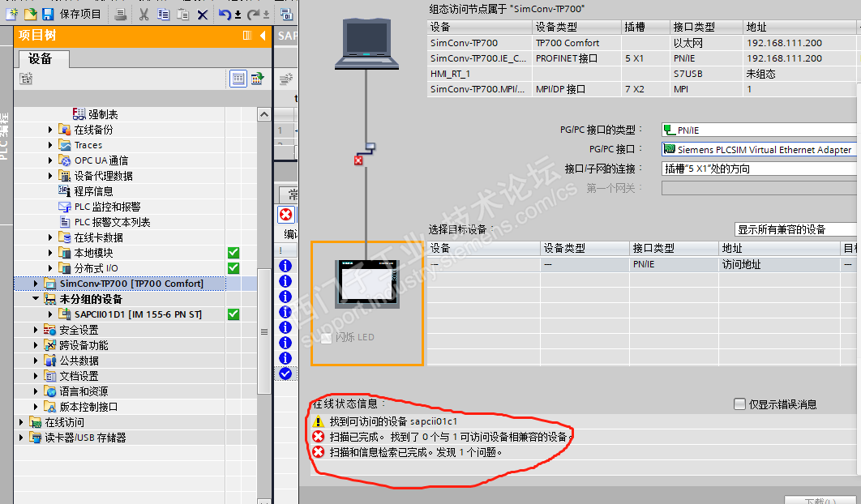
Task: Click the add new device icon under the 设备 tab
Action: [x=26, y=79]
